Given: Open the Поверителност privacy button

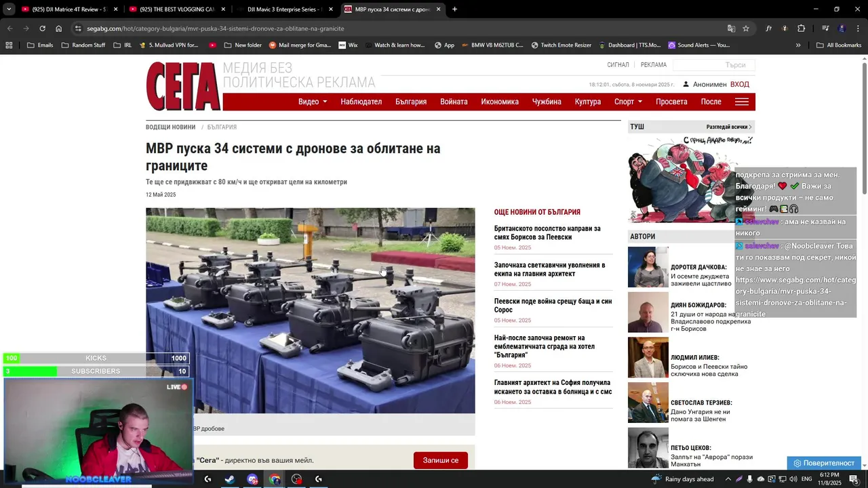Looking at the screenshot, I should pos(824,463).
